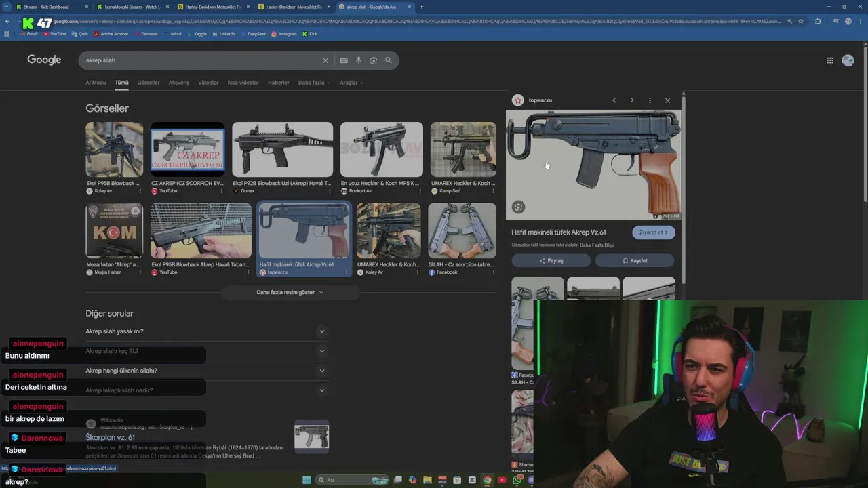Open preview panel three-dot options

(650, 100)
